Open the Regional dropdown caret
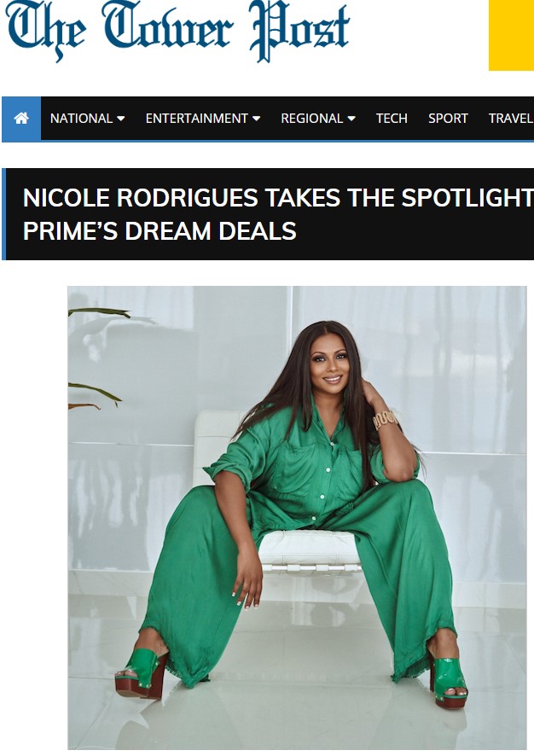The image size is (534, 756). tap(351, 119)
